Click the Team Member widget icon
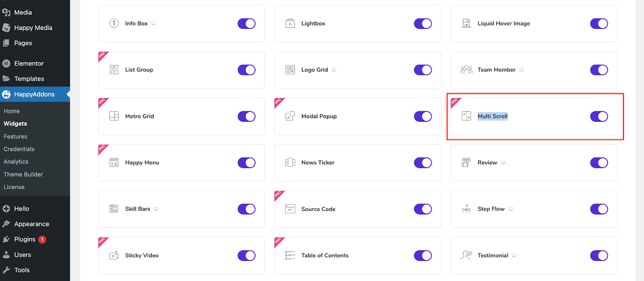Image resolution: width=644 pixels, height=281 pixels. [x=466, y=70]
